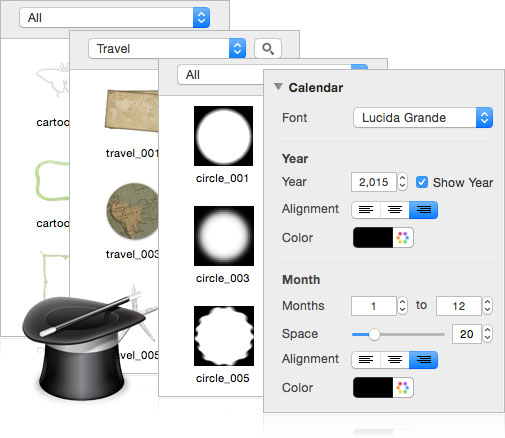Click the Year stepper arrows
The image size is (505, 438).
(402, 182)
